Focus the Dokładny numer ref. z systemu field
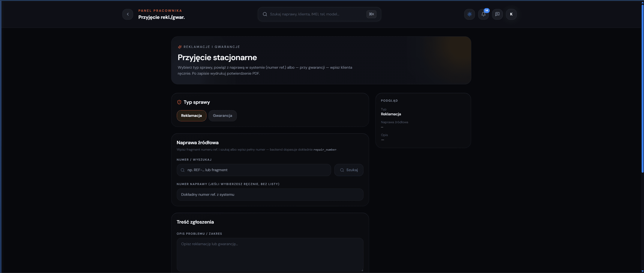This screenshot has width=644, height=273. click(270, 195)
